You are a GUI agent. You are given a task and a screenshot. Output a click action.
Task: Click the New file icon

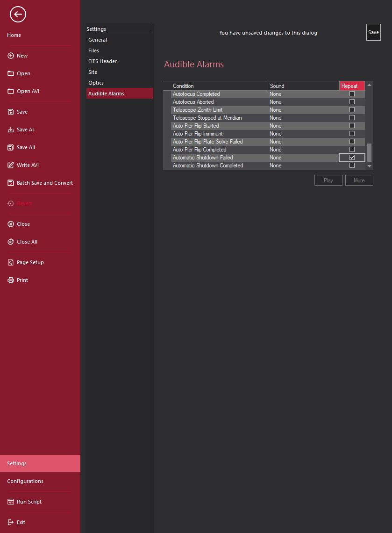coord(11,56)
